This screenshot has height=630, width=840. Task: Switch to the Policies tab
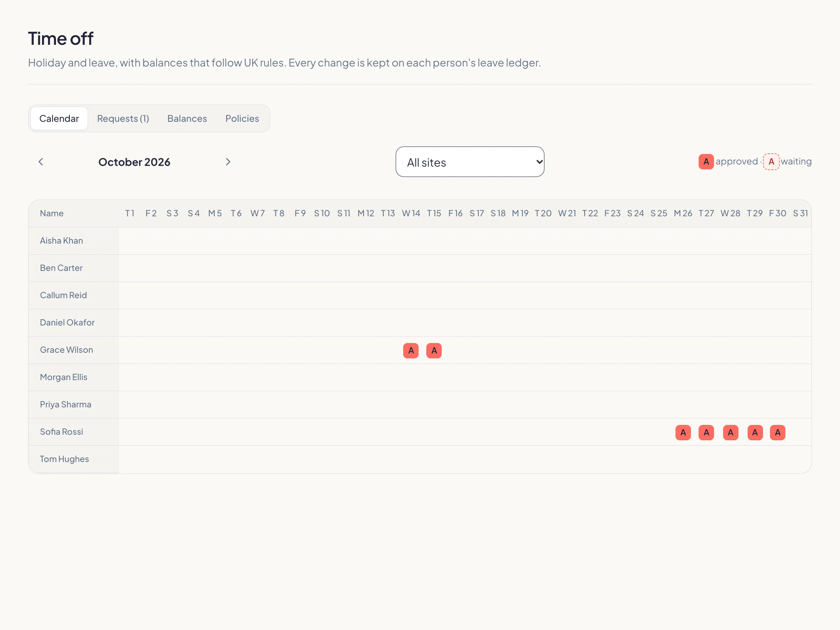point(242,119)
